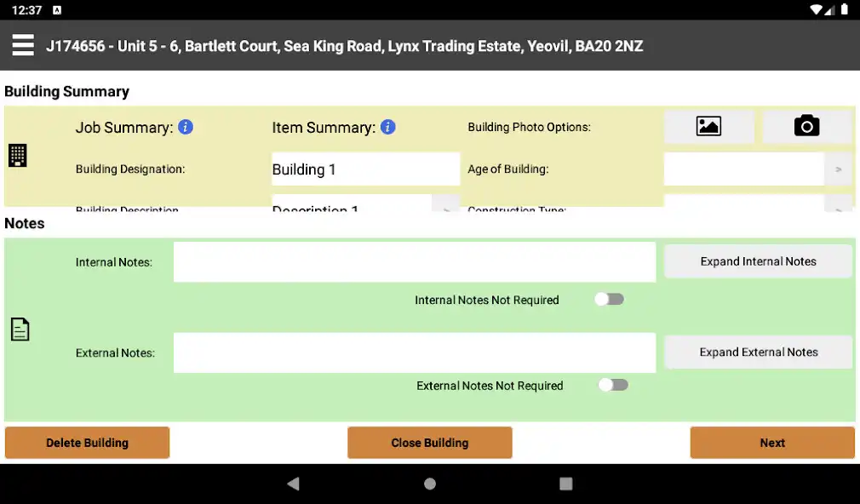Open the hamburger navigation menu

(x=23, y=45)
